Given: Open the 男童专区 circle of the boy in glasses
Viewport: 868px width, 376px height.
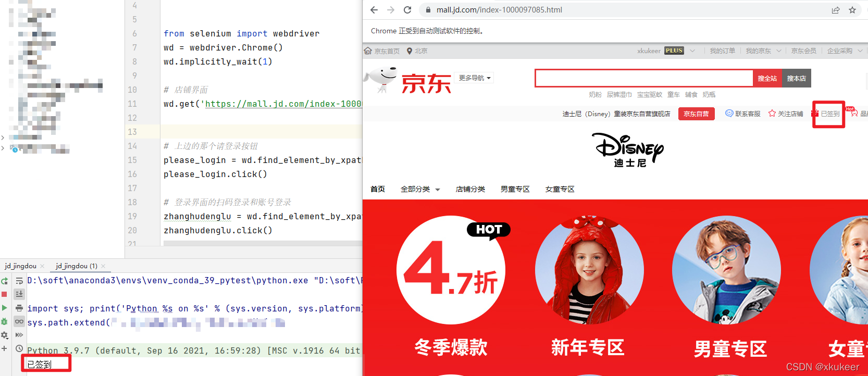Looking at the screenshot, I should click(726, 270).
